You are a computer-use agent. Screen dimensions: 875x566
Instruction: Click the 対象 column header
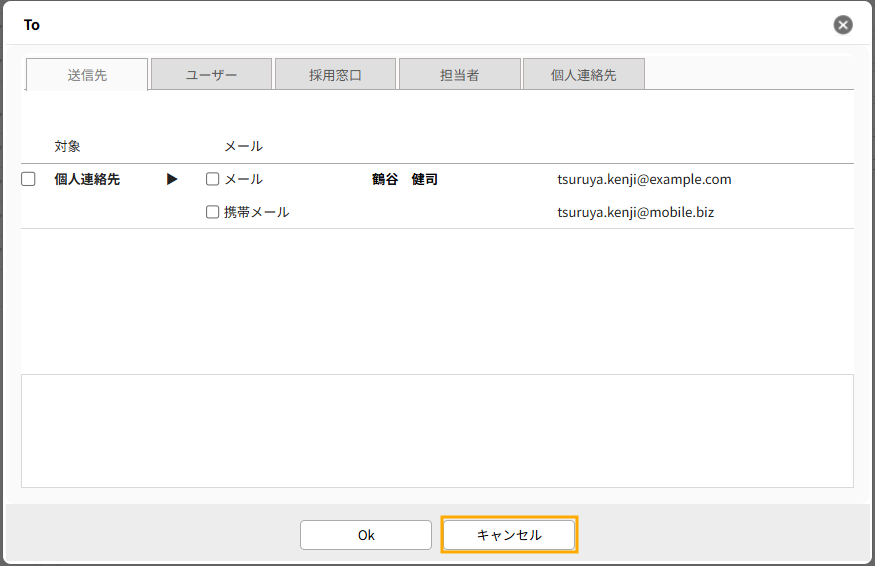tap(68, 146)
